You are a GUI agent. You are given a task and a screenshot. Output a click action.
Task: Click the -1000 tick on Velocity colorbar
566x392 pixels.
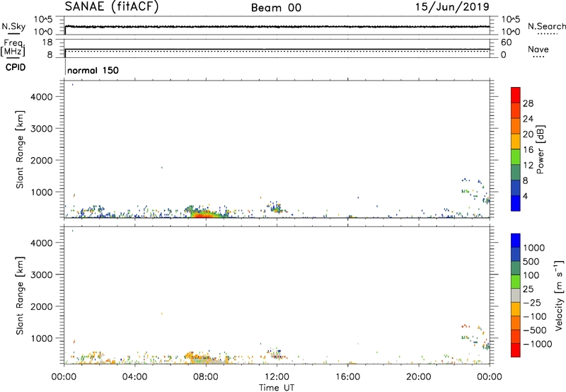coord(537,344)
